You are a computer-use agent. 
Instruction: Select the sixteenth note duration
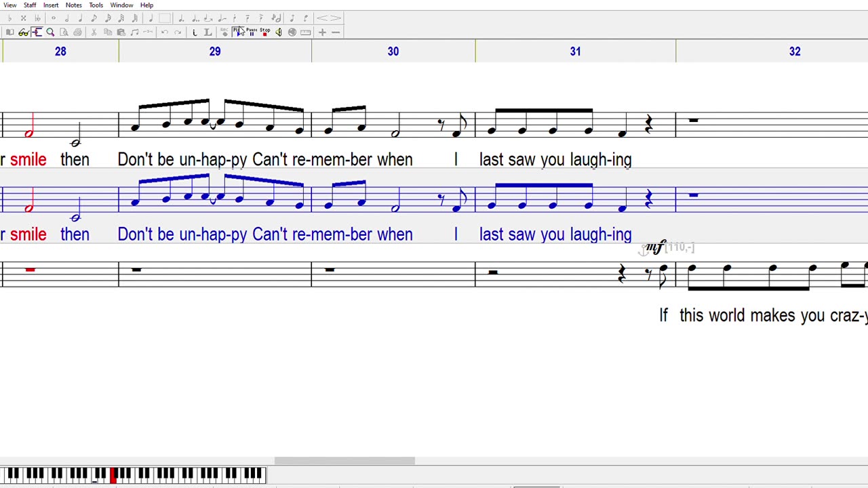[108, 18]
